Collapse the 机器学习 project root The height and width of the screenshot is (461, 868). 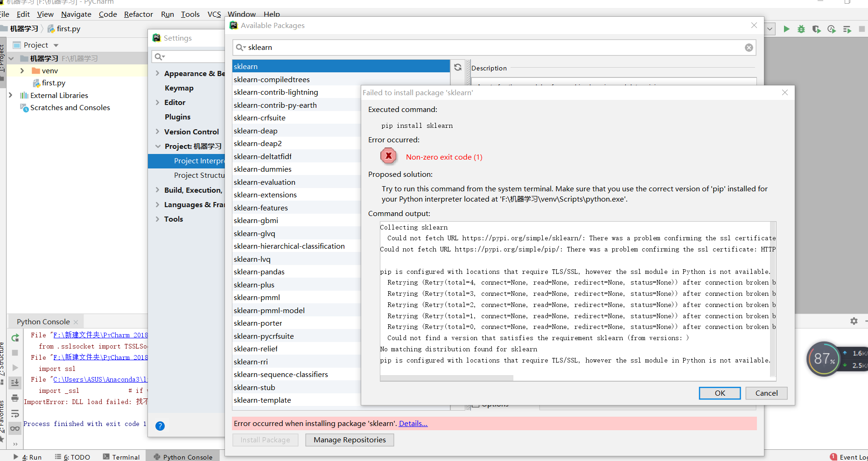(x=11, y=58)
